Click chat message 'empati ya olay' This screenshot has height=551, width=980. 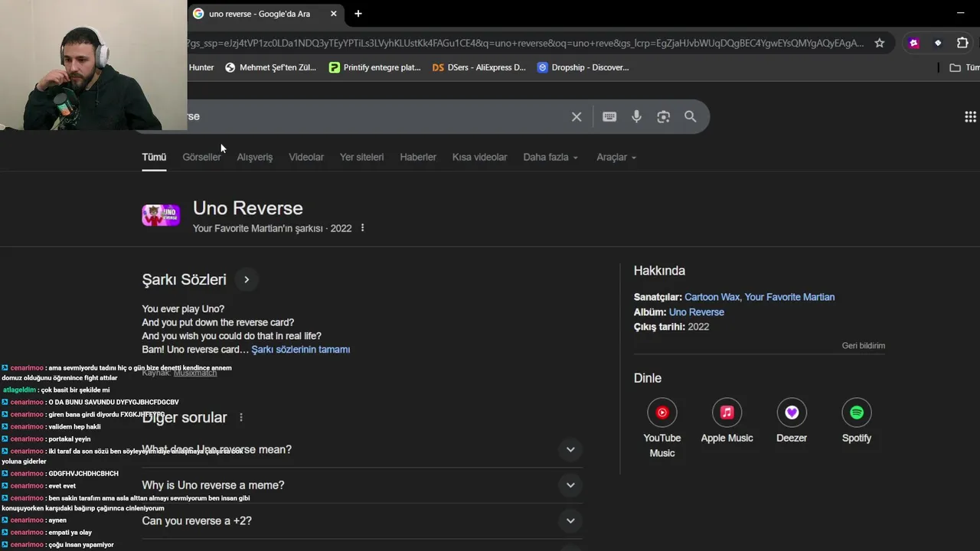pyautogui.click(x=70, y=532)
